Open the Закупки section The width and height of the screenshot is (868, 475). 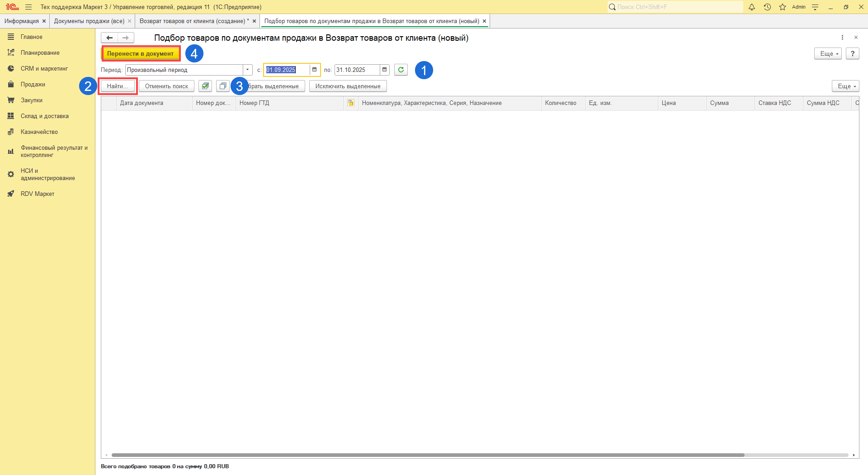(47, 100)
